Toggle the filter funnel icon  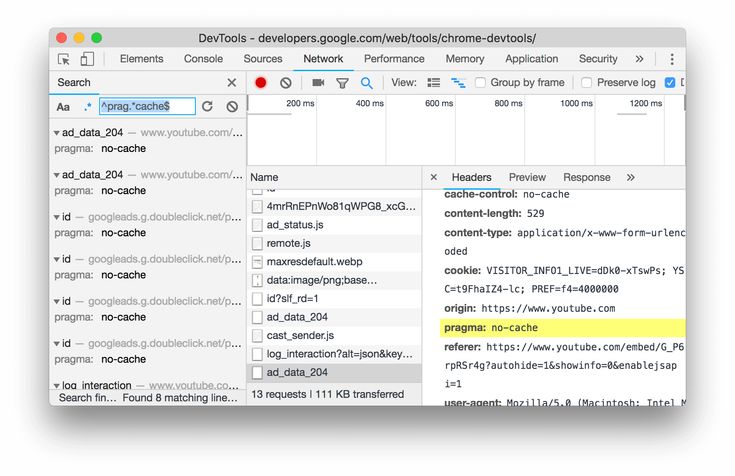coord(342,83)
